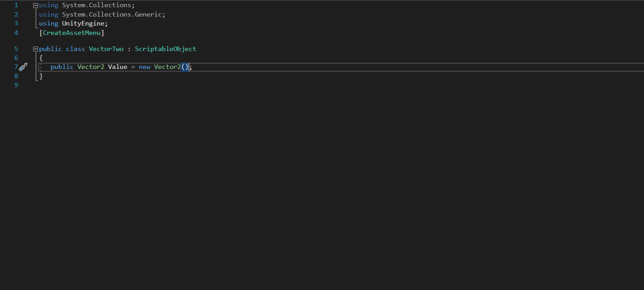Click the Value field name

(118, 66)
